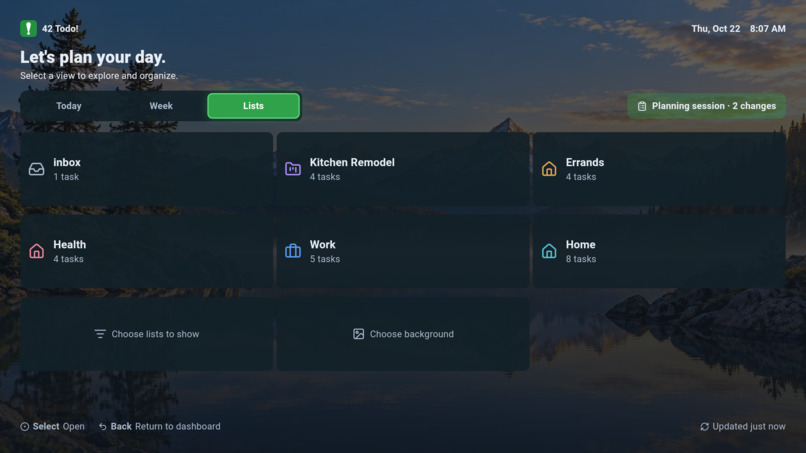Click the 42 Todo! app name text
The image size is (806, 453).
pos(60,29)
